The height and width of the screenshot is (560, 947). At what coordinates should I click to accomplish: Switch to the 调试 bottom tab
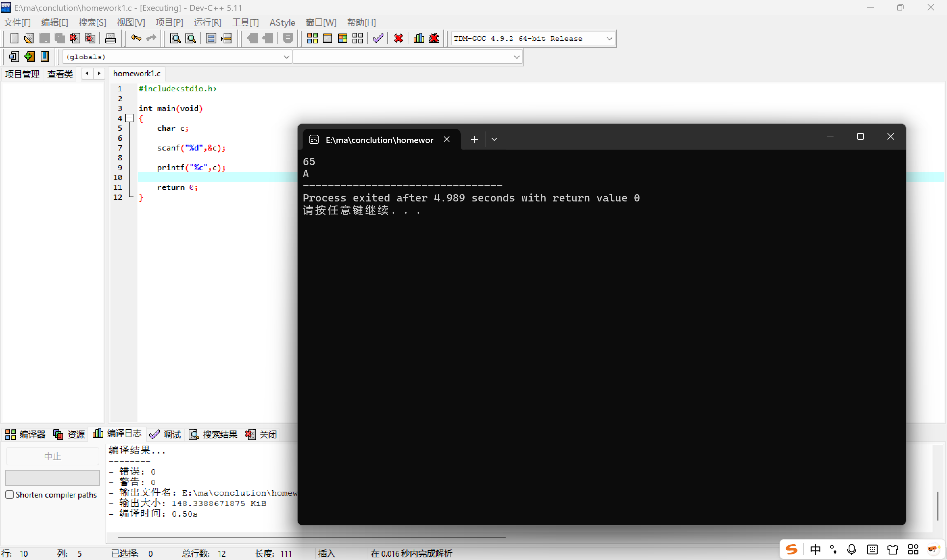(166, 434)
